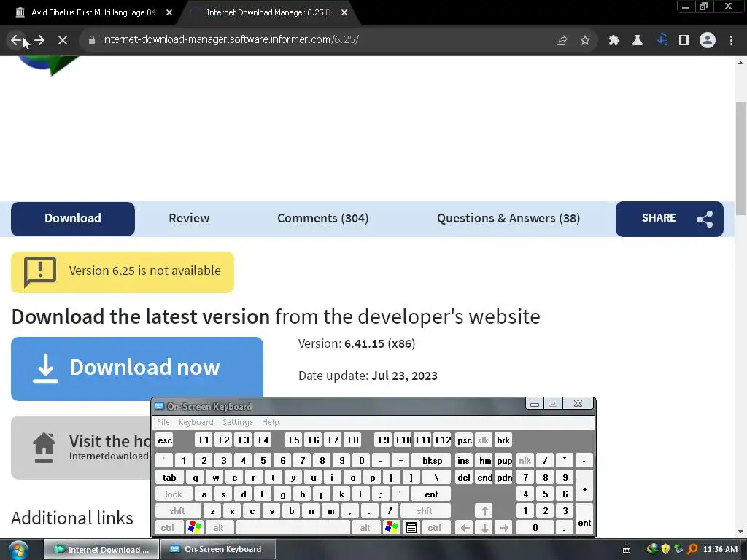
Task: Click right Windows logo key on On-Screen Keyboard
Action: click(392, 528)
